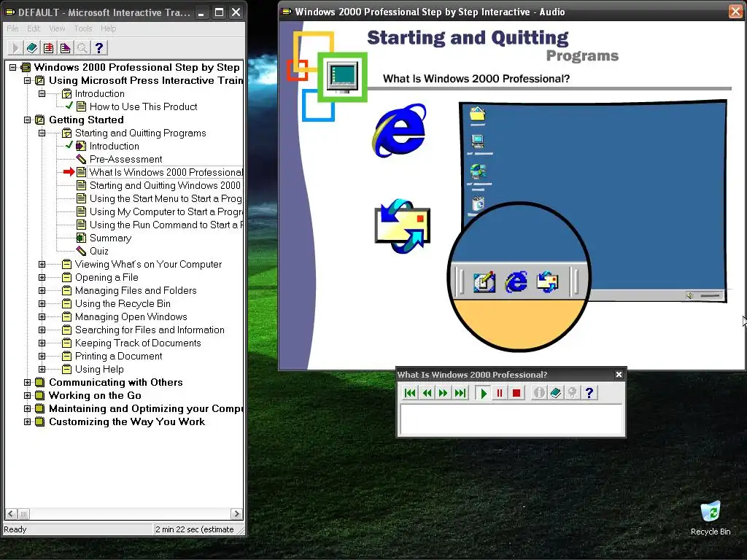Select Printing a Document
The width and height of the screenshot is (747, 560).
[118, 356]
